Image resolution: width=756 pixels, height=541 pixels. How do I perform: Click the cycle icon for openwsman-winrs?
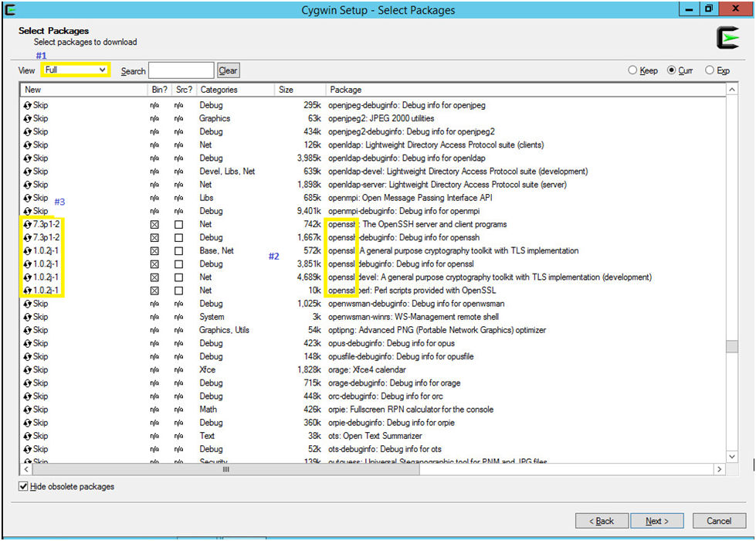[x=28, y=317]
